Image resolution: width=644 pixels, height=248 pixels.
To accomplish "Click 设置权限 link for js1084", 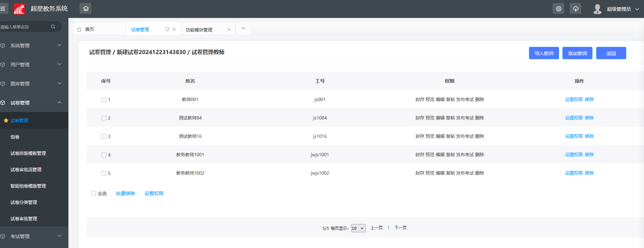I will pos(574,118).
